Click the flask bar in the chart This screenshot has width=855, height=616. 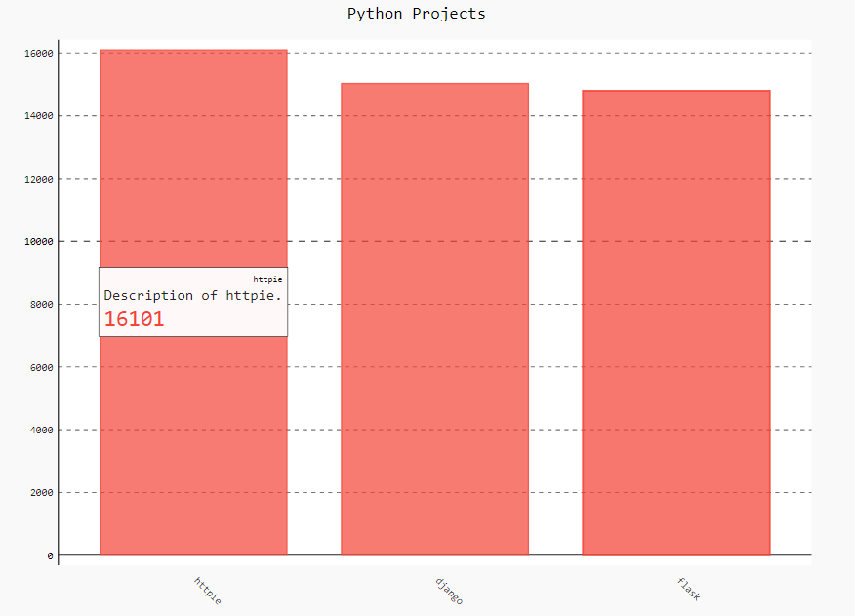point(675,322)
